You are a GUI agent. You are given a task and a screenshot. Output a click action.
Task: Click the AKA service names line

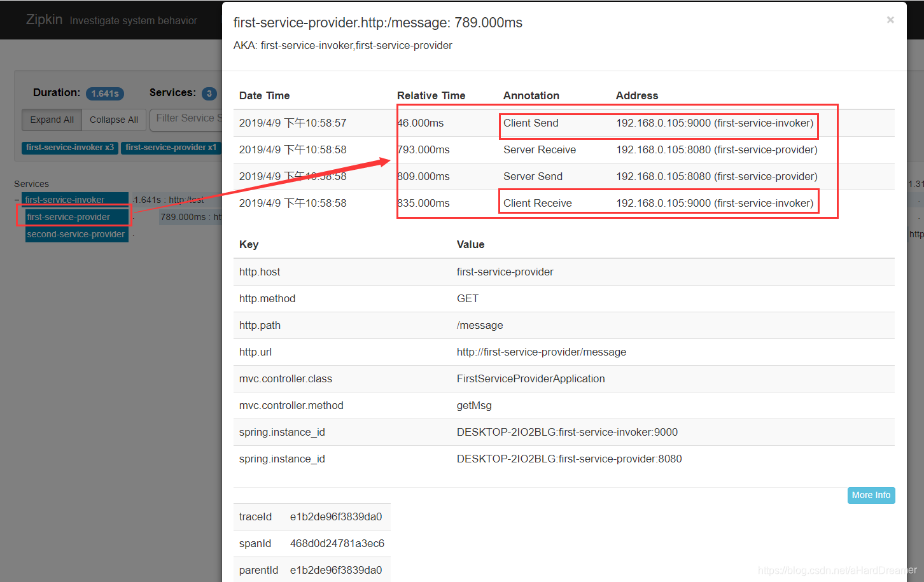[x=343, y=45]
